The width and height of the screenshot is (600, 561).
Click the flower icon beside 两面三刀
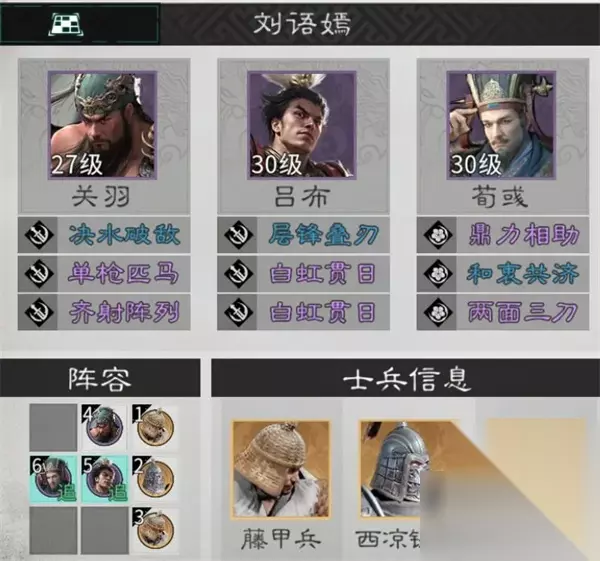pos(437,312)
